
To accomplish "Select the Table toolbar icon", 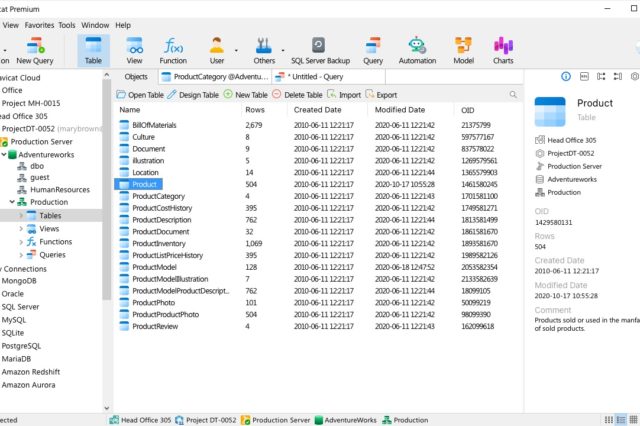I will pyautogui.click(x=93, y=51).
